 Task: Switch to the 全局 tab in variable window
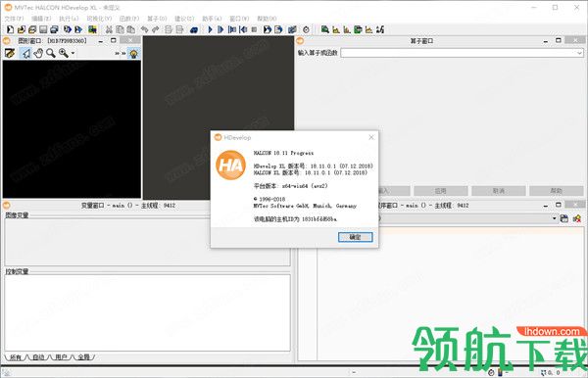[84, 357]
